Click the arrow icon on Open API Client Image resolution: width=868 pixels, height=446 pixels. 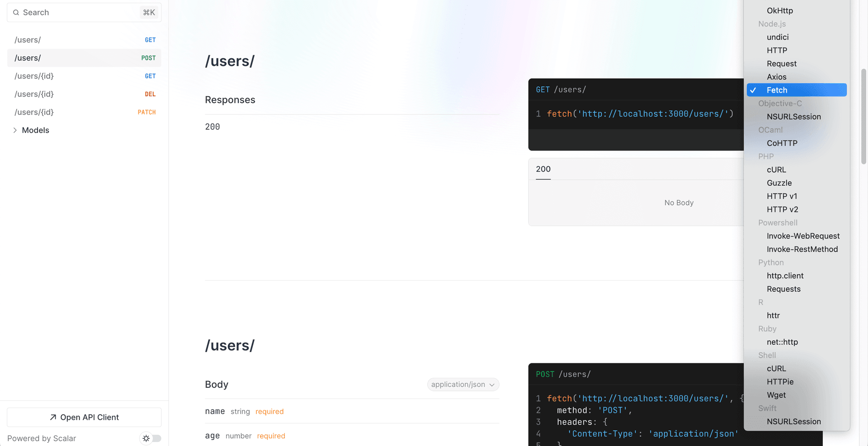tap(53, 418)
